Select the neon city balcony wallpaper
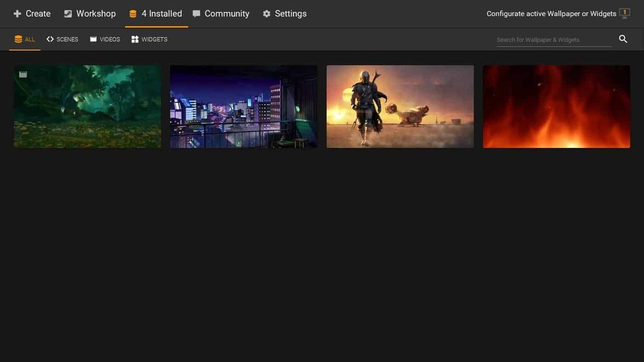644x362 pixels. tap(244, 107)
